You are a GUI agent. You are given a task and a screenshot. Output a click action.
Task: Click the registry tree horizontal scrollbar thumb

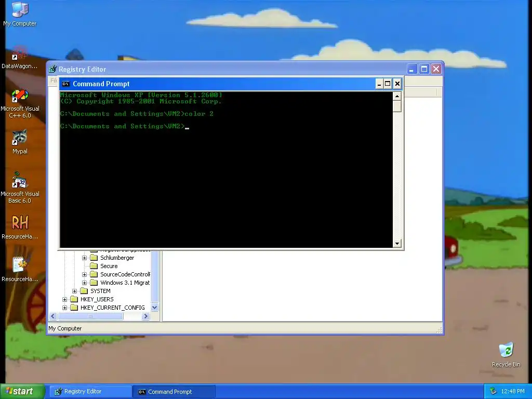pos(90,316)
